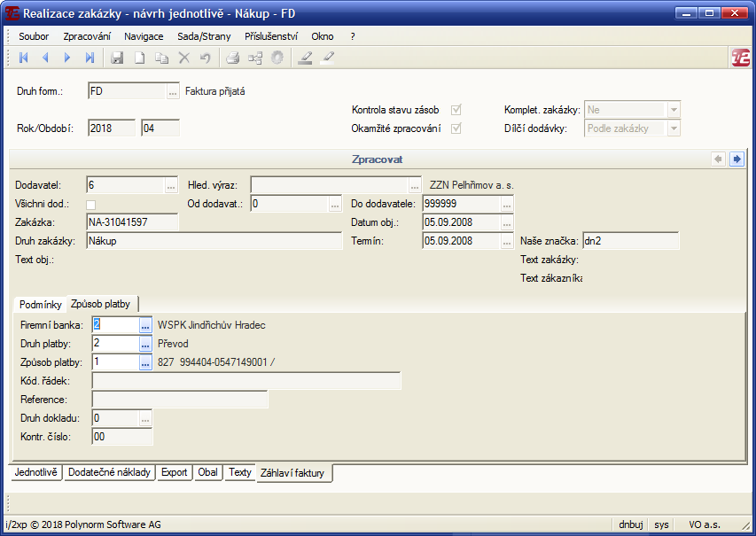This screenshot has height=536, width=756.
Task: Click left arrow in Zpracovat bar
Action: [x=719, y=159]
